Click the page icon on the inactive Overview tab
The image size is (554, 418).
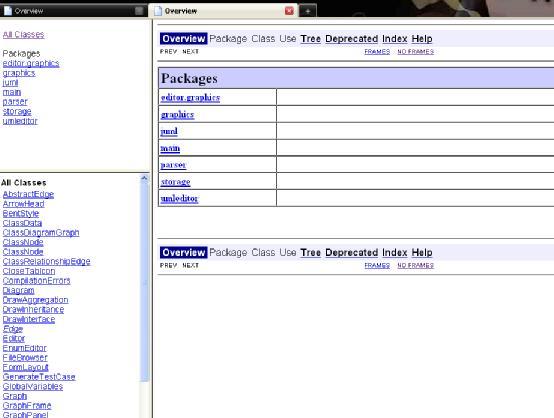[7, 11]
